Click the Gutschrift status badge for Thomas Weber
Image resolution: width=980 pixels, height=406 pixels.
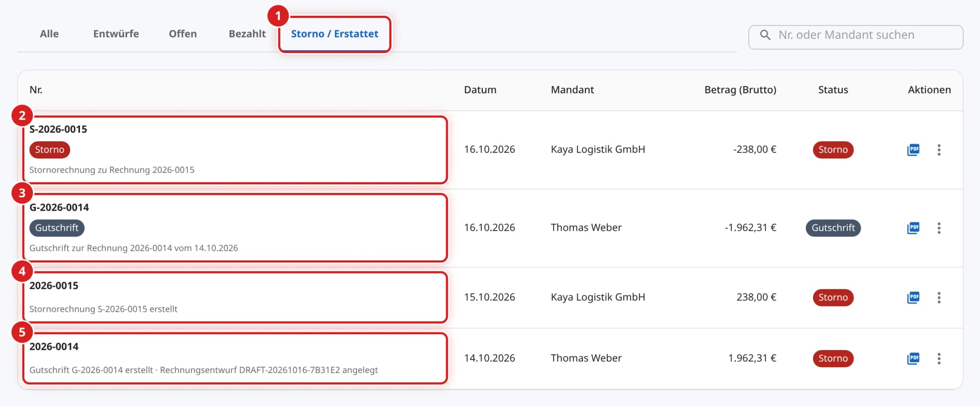click(x=833, y=228)
